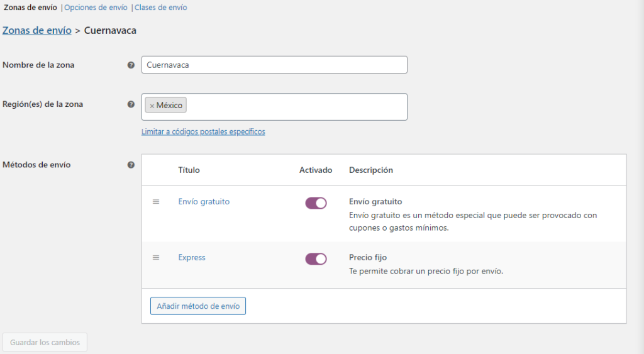Open Envío gratuito method title link
This screenshot has width=644, height=354.
[204, 202]
